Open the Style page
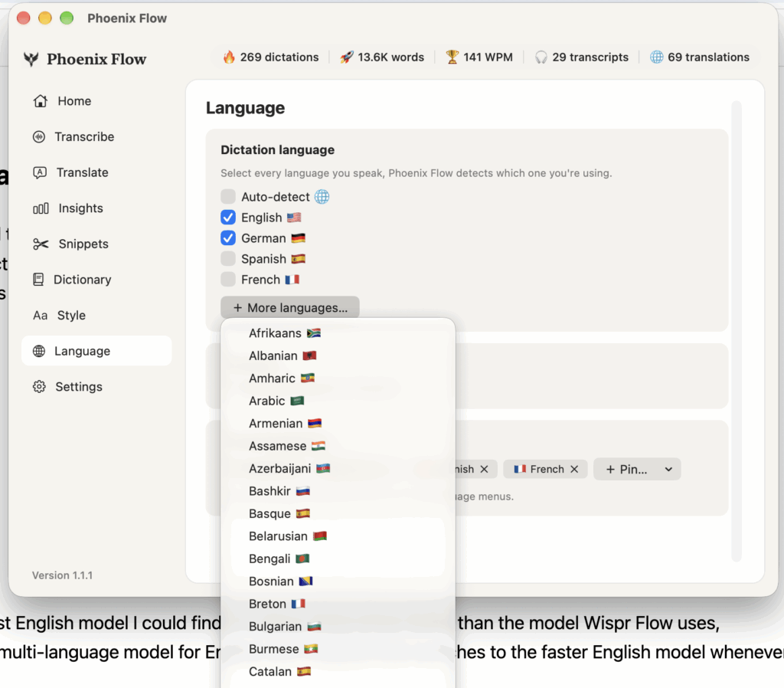Screen dimensions: 784x688 96,315
